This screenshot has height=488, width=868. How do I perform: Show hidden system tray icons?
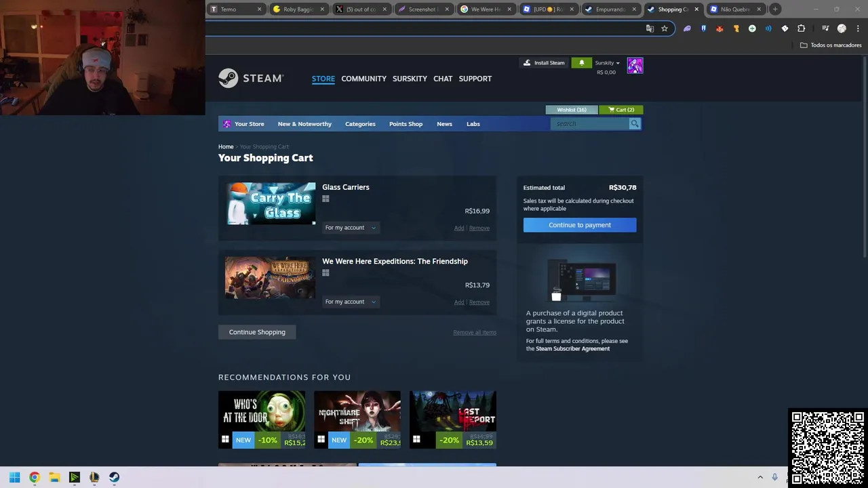(x=760, y=477)
